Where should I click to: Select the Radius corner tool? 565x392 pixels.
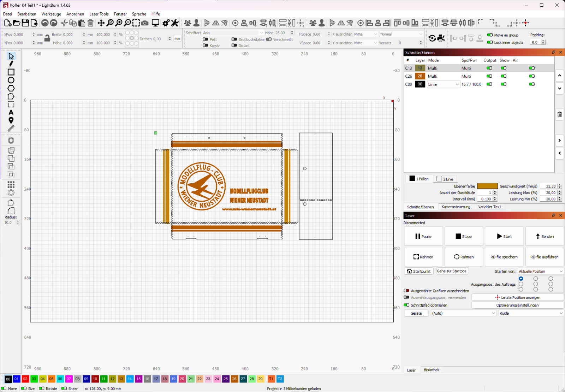pyautogui.click(x=11, y=211)
